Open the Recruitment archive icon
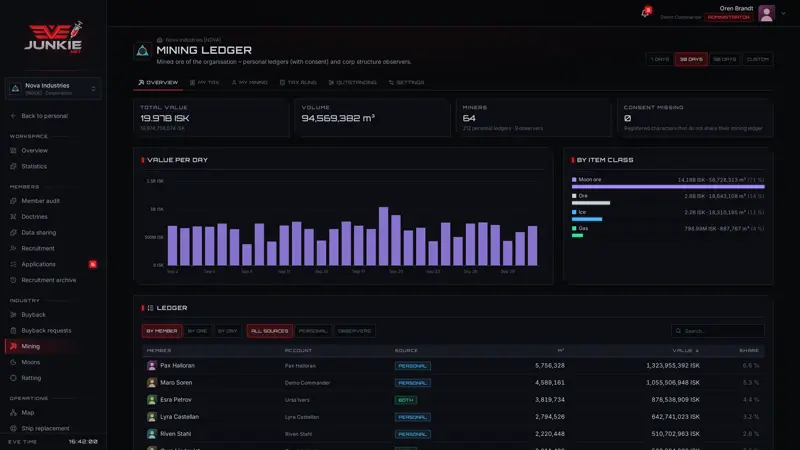The image size is (800, 450). (13, 280)
